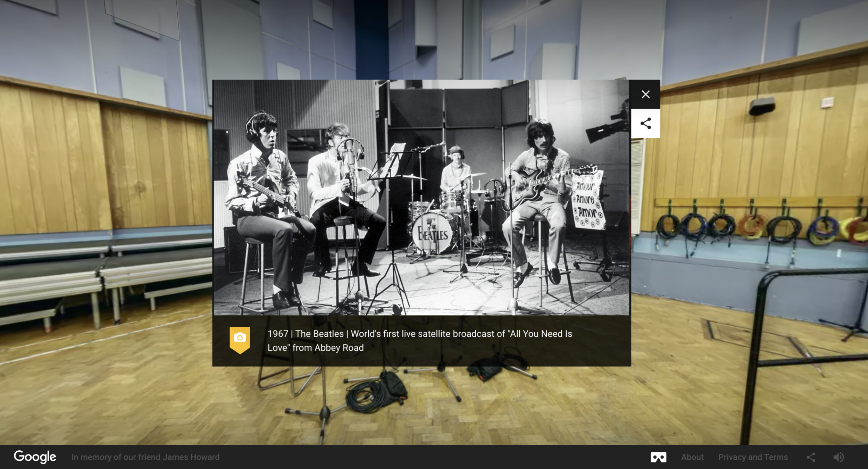This screenshot has height=469, width=868.
Task: Share the Beatles photo via white share button
Action: (645, 124)
